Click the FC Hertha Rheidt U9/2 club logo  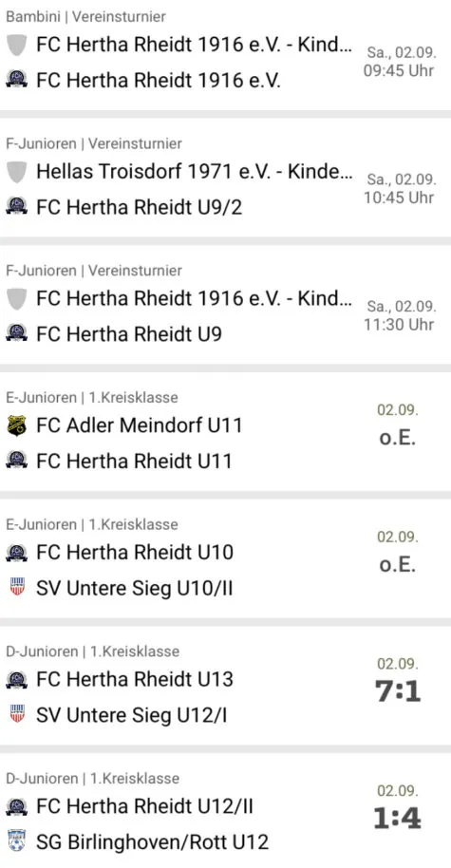(16, 207)
